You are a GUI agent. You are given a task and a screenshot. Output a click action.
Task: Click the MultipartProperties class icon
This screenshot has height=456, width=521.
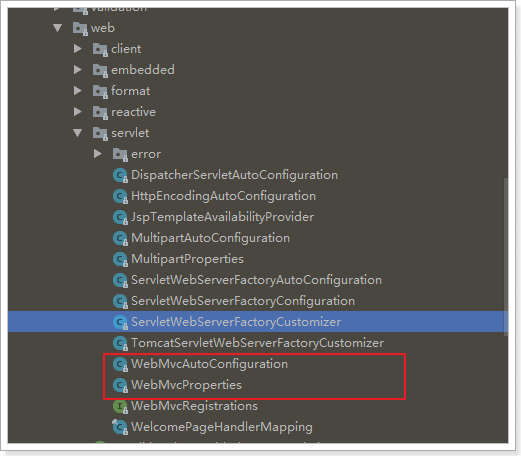pos(120,259)
